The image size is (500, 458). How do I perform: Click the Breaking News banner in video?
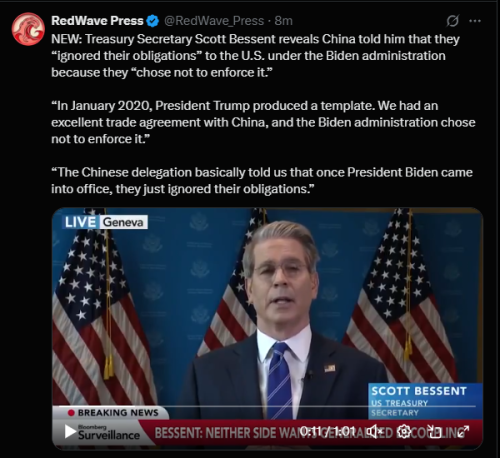(113, 413)
